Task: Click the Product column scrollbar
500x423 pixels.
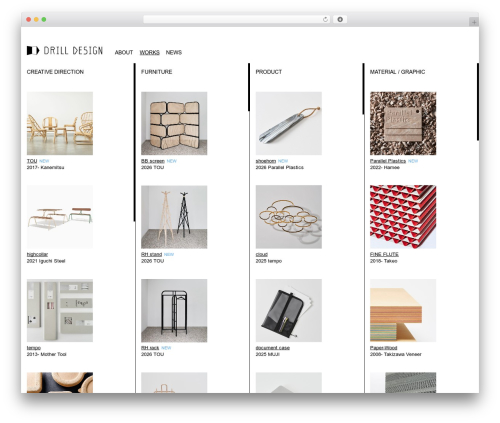Action: [x=363, y=89]
